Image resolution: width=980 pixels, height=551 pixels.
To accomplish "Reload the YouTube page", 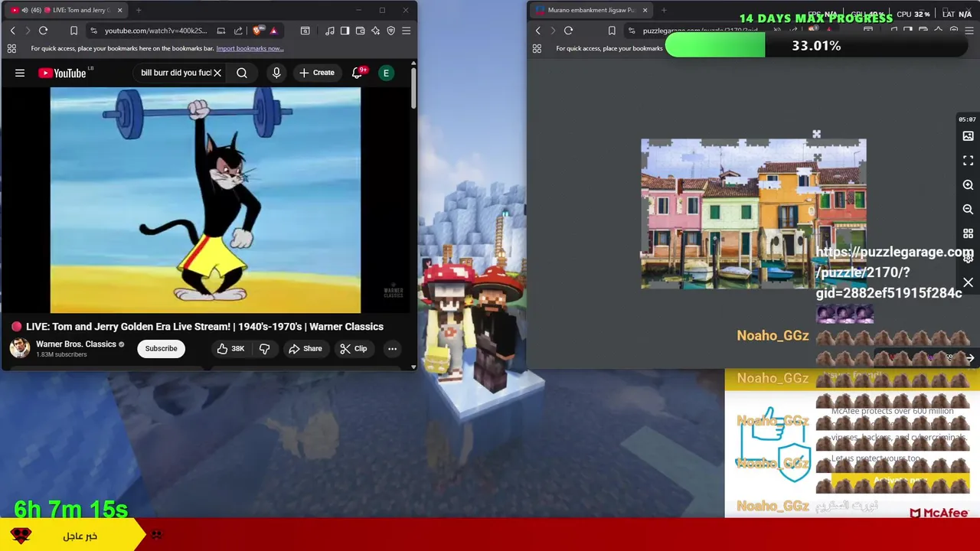I will 44,31.
